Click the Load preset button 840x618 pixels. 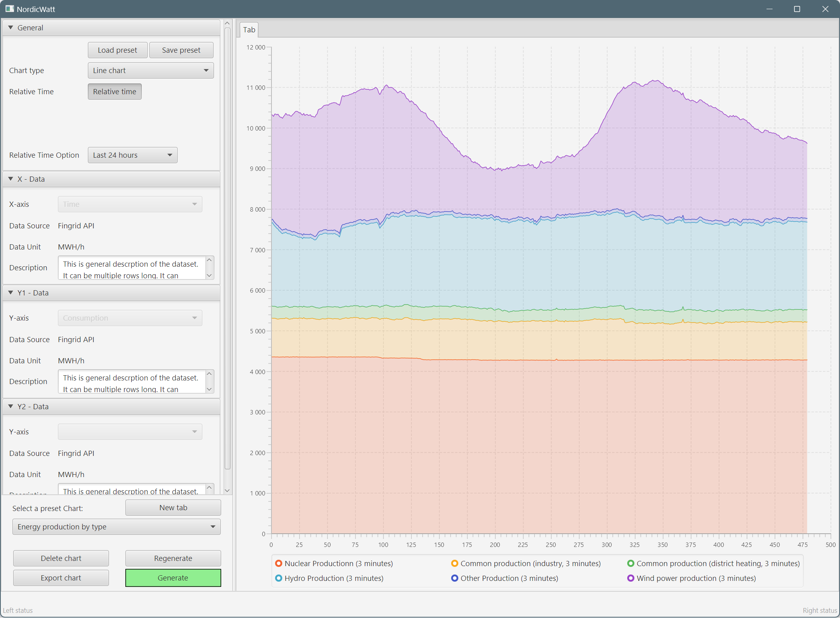click(x=117, y=50)
